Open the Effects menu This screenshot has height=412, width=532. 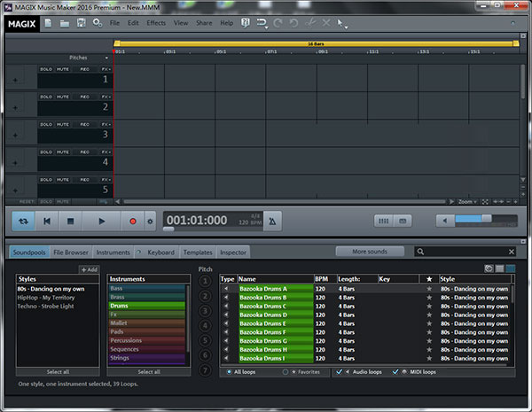coord(156,23)
